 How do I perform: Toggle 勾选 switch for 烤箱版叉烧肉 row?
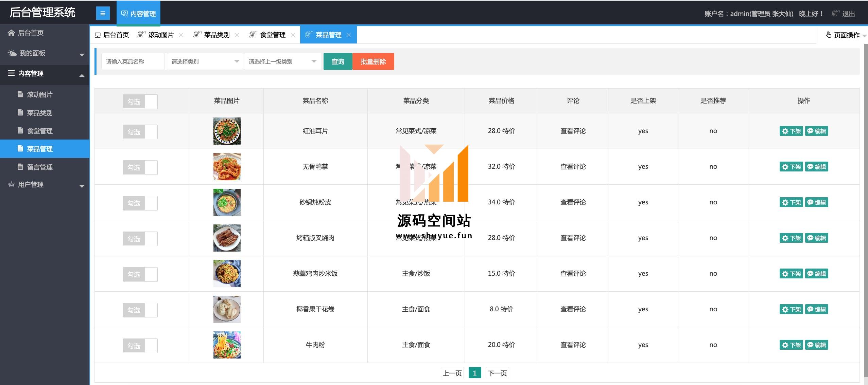click(140, 239)
